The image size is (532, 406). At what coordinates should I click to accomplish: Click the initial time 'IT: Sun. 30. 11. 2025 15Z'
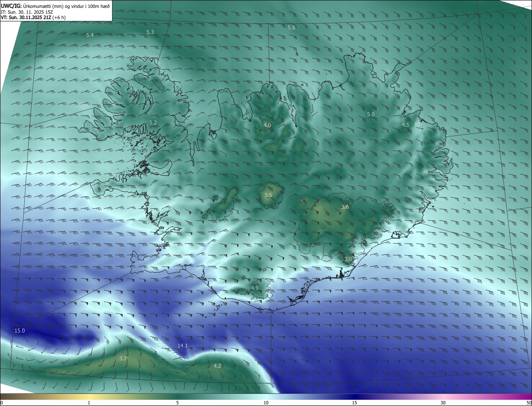[x=27, y=12]
